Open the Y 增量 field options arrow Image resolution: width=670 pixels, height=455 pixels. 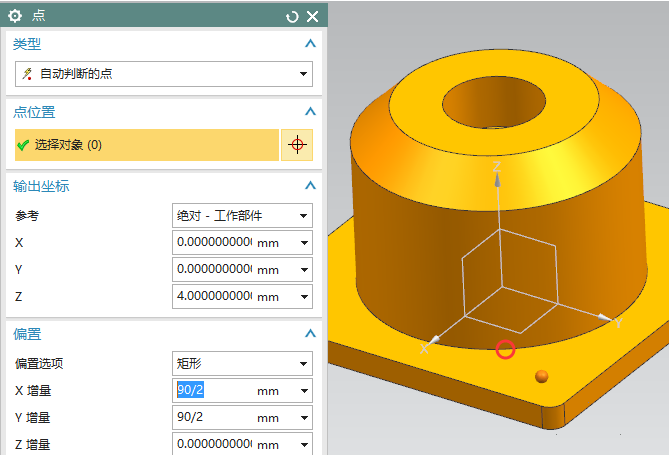pyautogui.click(x=303, y=417)
